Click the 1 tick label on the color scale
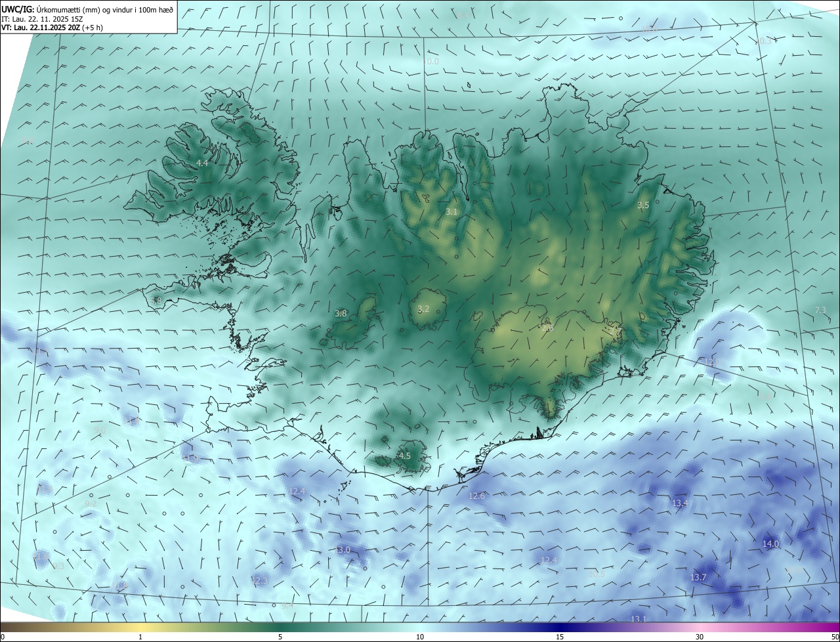This screenshot has height=642, width=840. 140,637
